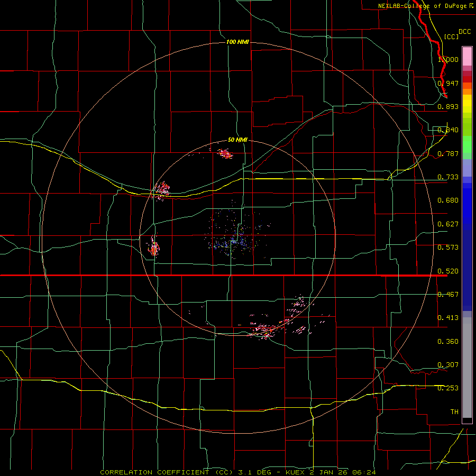The image size is (476, 476).
Task: Click the 0.307 scale value
Action: tap(448, 364)
